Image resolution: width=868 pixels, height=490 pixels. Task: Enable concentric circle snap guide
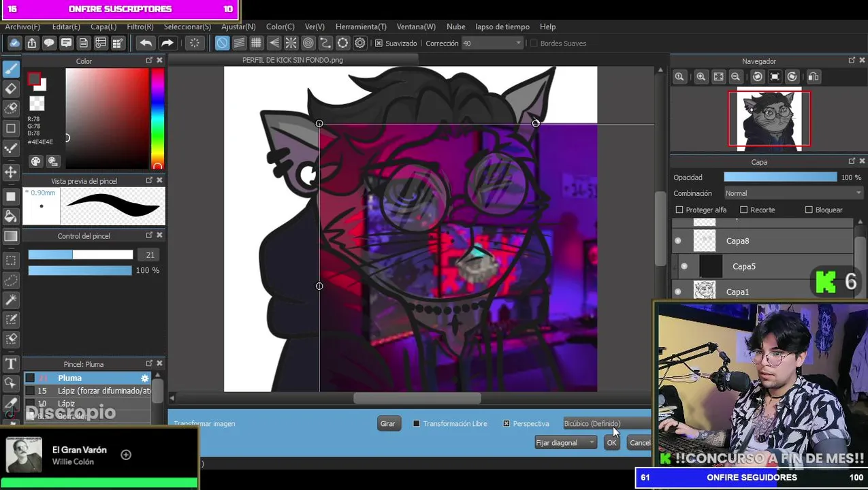pyautogui.click(x=308, y=43)
